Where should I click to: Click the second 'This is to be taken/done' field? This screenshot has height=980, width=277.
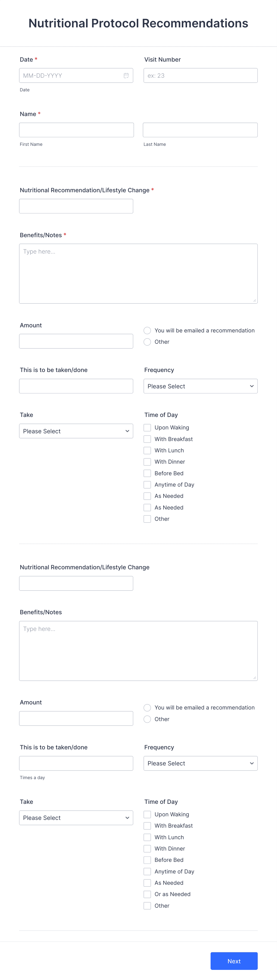[76, 763]
